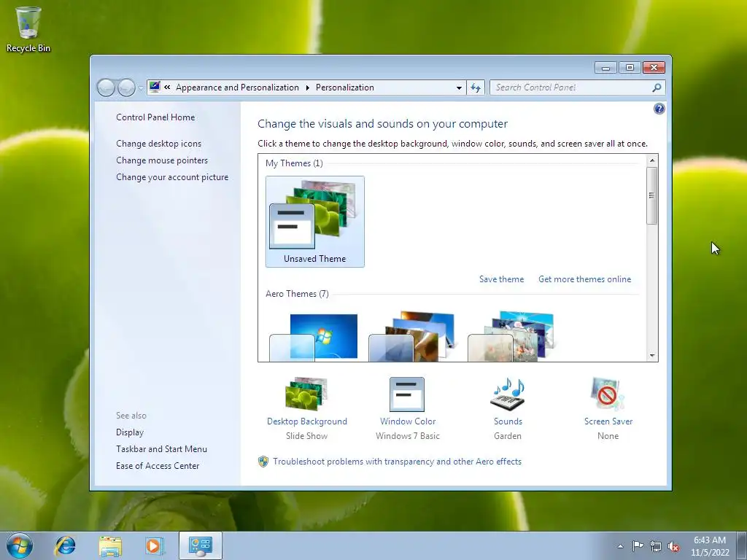Expand the arrow after Appearance and Personalization
This screenshot has height=560, width=747.
[307, 87]
